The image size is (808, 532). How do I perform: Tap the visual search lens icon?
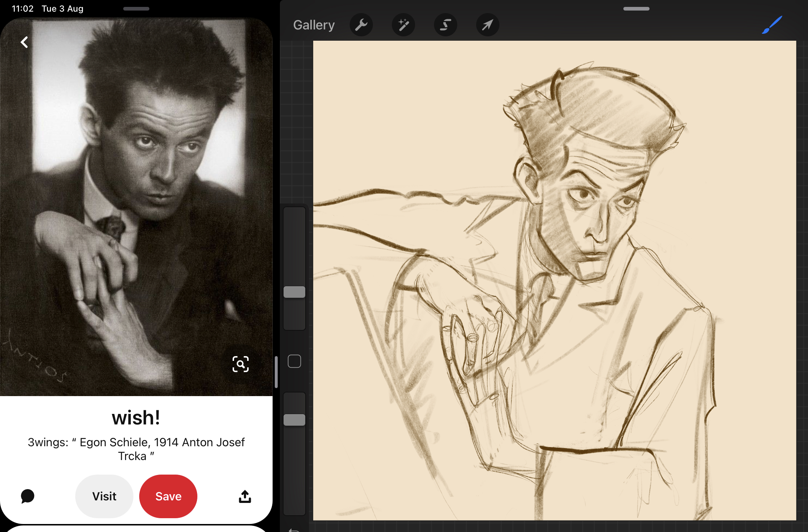[x=240, y=364]
